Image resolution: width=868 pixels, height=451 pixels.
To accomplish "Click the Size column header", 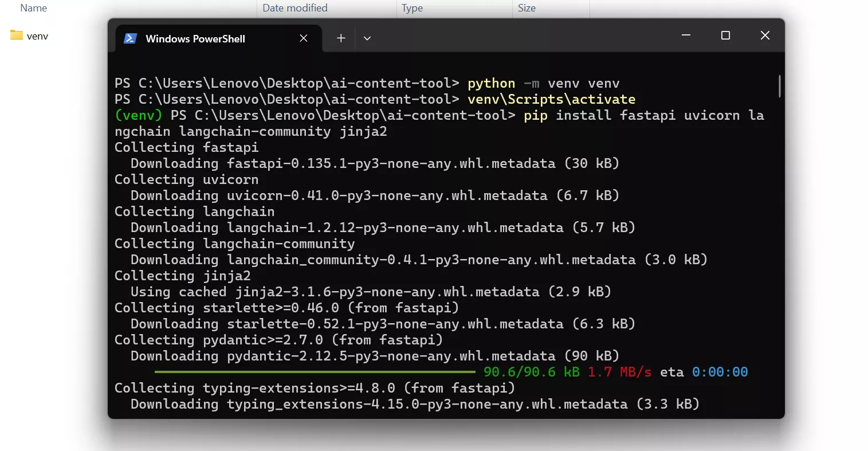I will [x=528, y=8].
